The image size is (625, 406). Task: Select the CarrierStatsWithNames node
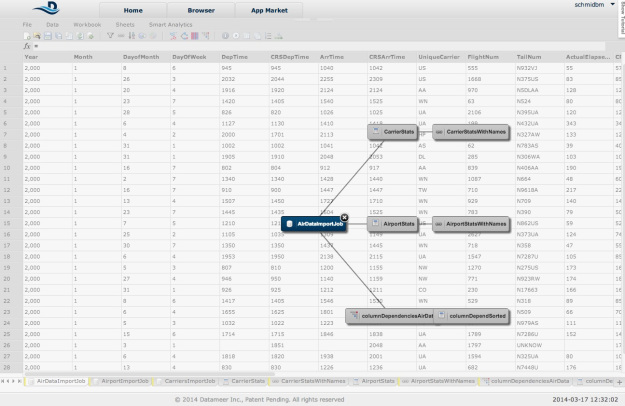click(470, 131)
